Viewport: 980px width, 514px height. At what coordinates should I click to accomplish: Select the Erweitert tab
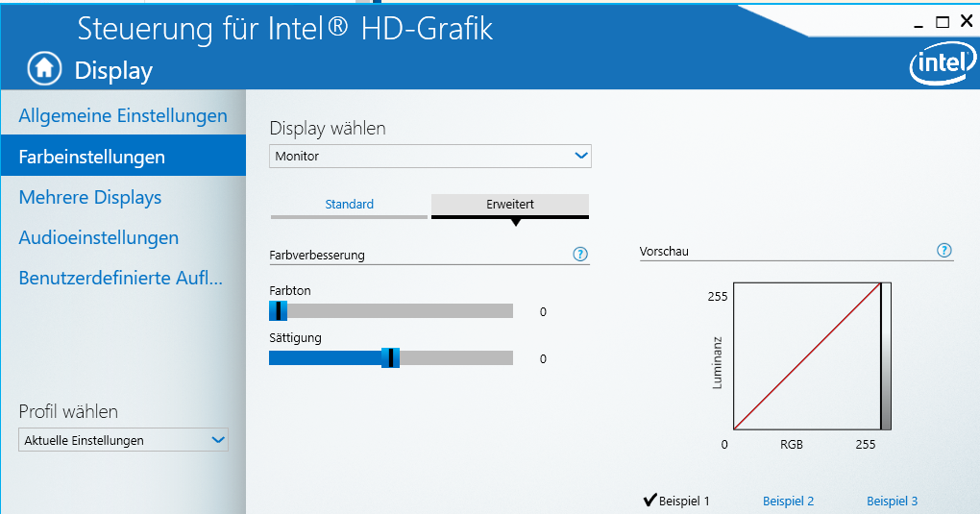tap(509, 205)
